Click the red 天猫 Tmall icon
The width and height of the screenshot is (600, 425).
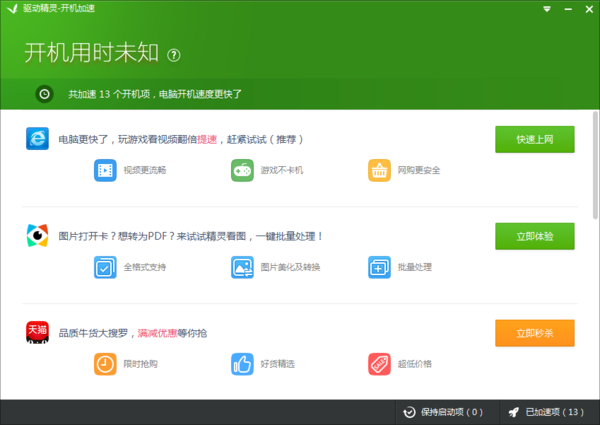[x=37, y=332]
